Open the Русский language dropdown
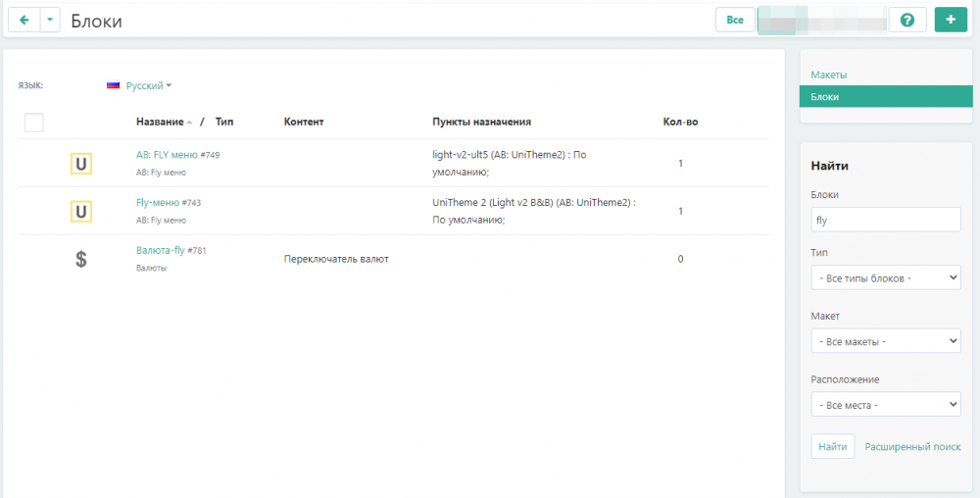This screenshot has width=980, height=498. (148, 86)
